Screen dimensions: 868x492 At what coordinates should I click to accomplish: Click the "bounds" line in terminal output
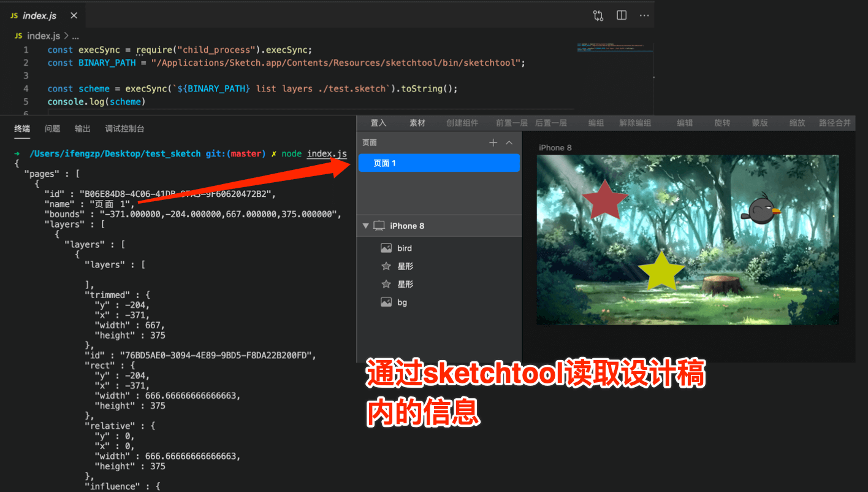192,214
